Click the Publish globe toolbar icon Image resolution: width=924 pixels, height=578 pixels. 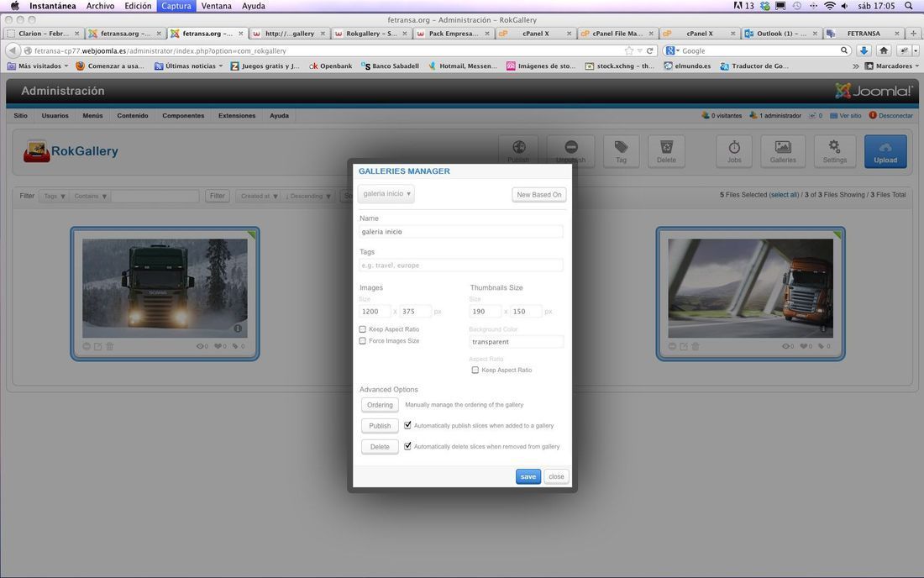pos(518,150)
